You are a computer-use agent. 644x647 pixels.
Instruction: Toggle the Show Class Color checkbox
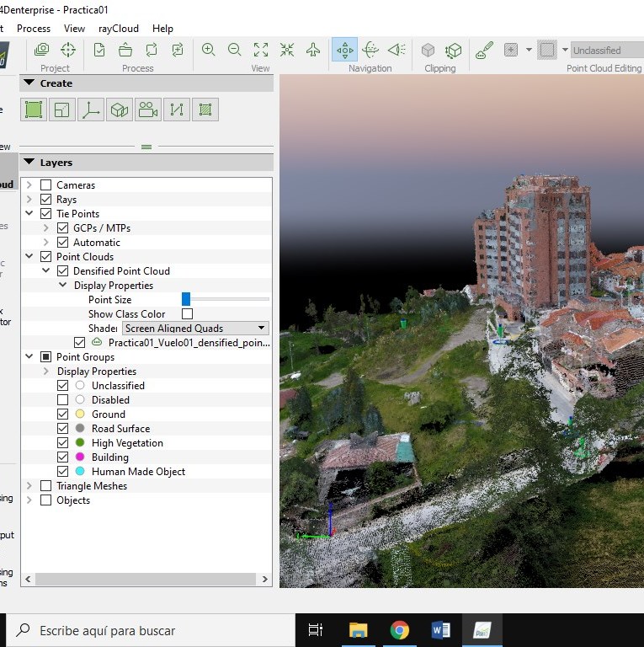pos(187,314)
